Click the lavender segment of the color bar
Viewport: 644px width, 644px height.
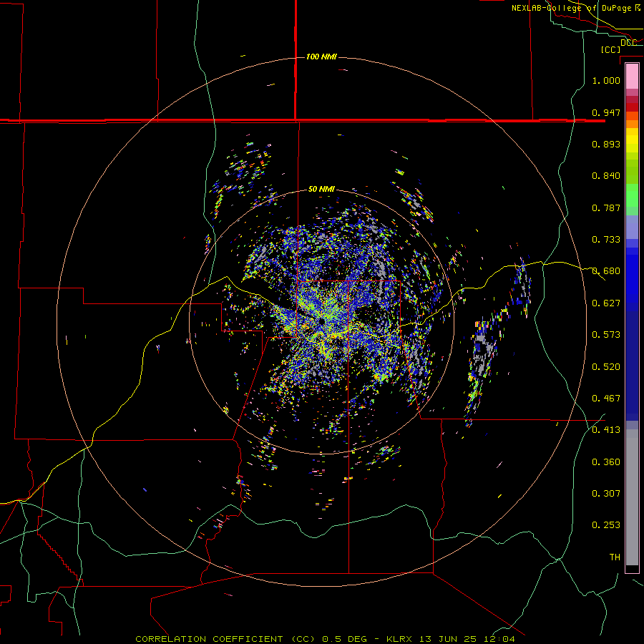click(632, 228)
